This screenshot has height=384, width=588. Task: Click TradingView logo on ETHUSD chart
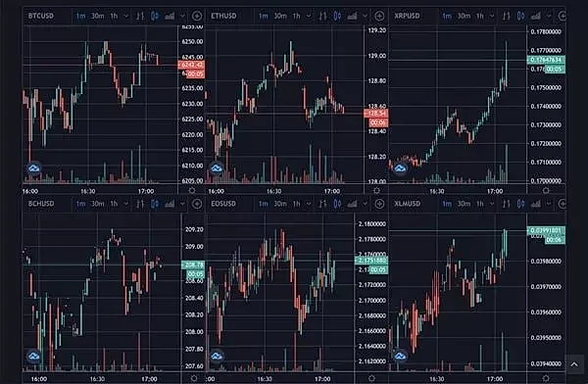click(x=217, y=168)
